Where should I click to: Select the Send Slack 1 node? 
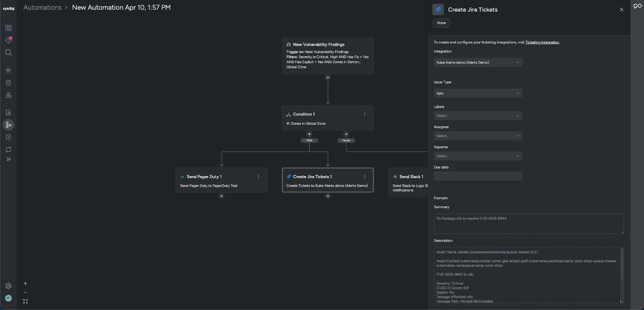(408, 182)
